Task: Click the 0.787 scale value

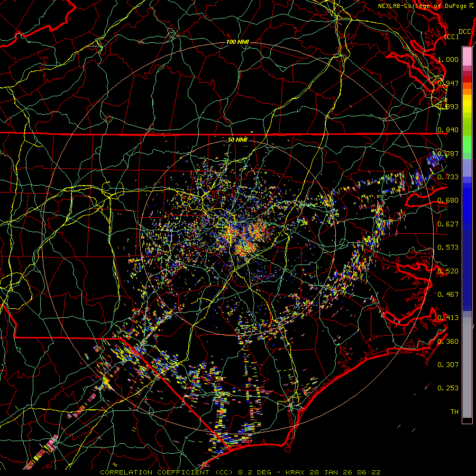Action: 448,153
